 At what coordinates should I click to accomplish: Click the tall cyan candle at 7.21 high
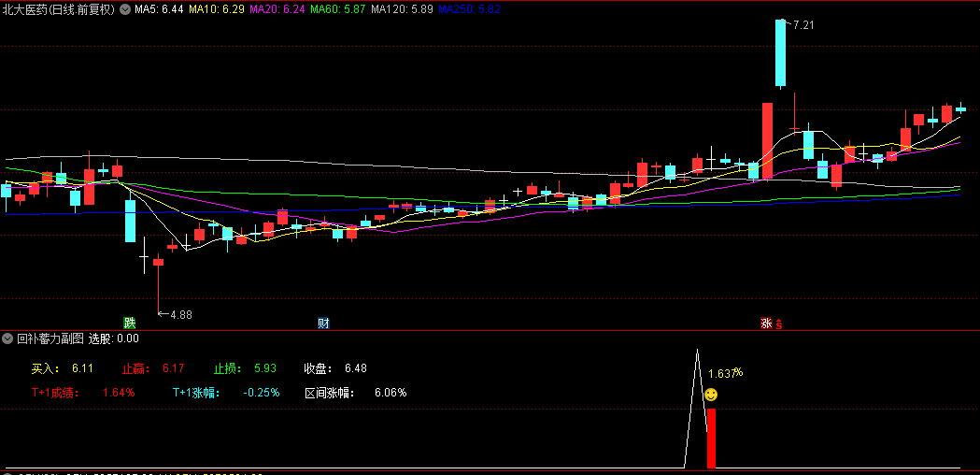[x=780, y=53]
